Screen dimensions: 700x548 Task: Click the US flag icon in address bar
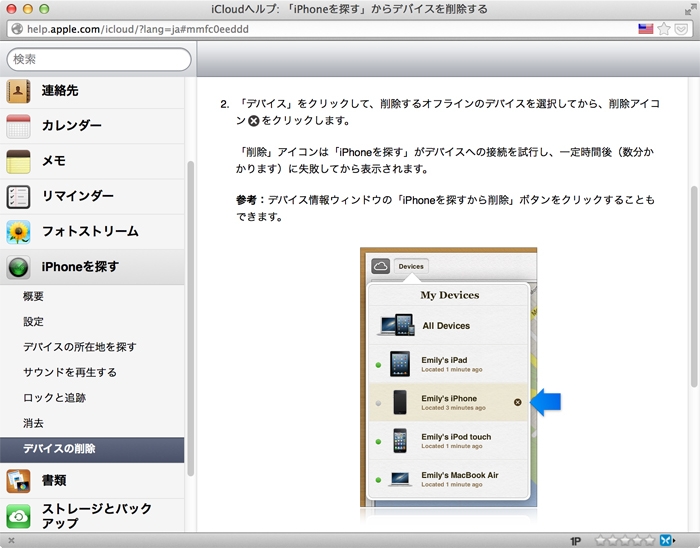click(646, 29)
